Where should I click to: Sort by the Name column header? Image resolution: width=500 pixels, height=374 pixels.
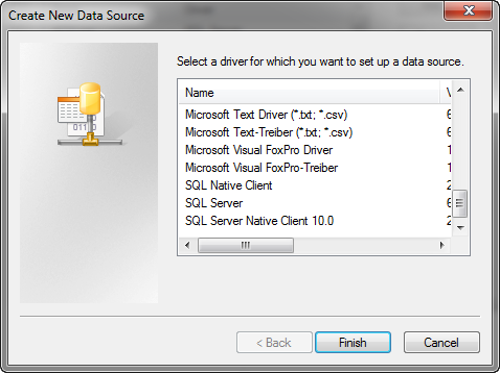tap(309, 92)
